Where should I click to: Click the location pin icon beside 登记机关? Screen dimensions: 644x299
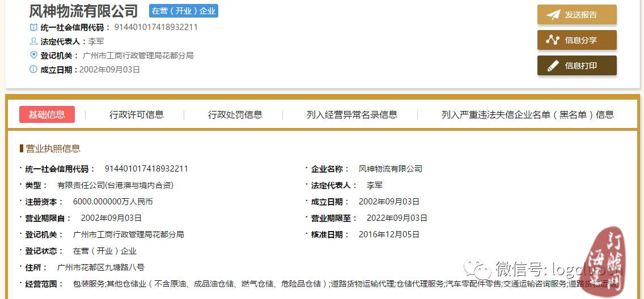[33, 55]
